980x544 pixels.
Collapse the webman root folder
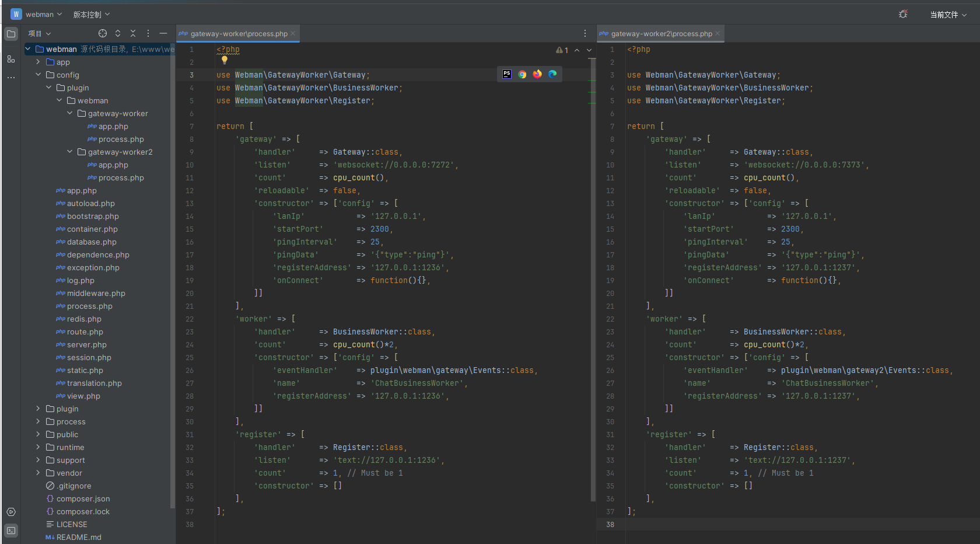coord(27,49)
